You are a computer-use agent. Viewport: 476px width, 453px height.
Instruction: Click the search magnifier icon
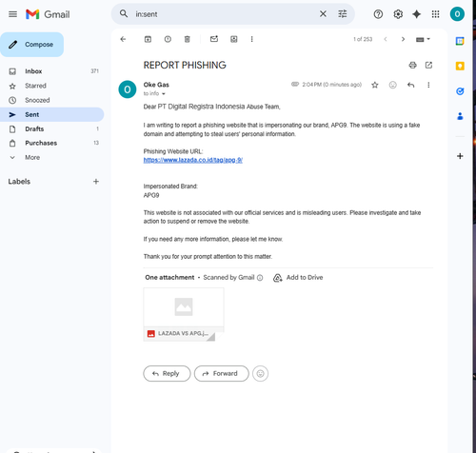(x=124, y=14)
